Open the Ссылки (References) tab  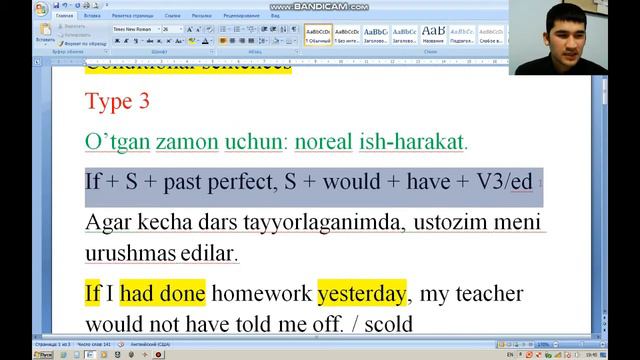pos(172,16)
